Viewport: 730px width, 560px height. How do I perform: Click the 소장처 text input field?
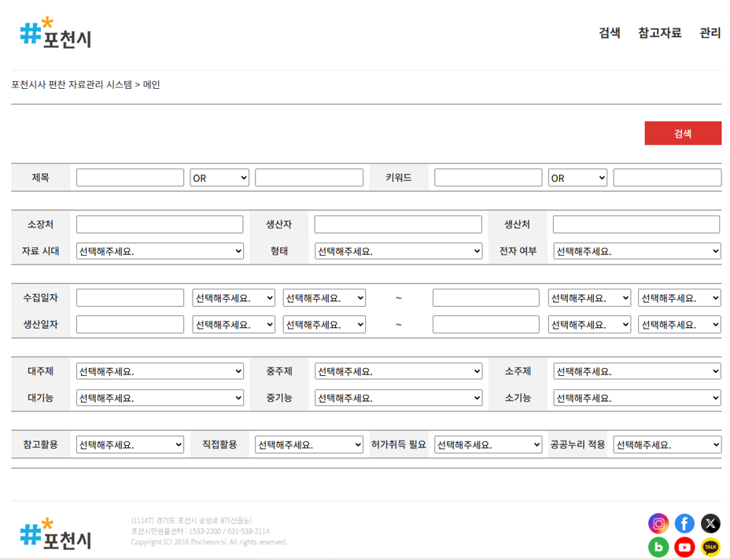(160, 224)
